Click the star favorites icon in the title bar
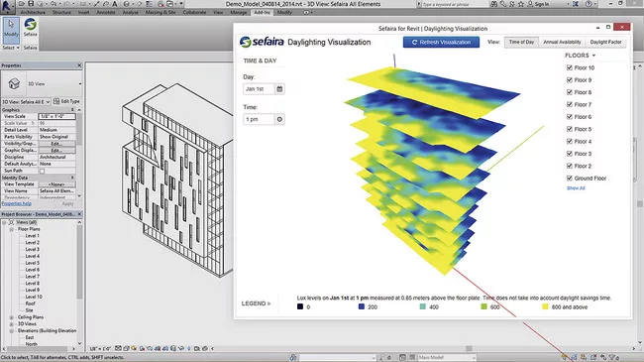The width and height of the screenshot is (644, 362). (x=521, y=4)
